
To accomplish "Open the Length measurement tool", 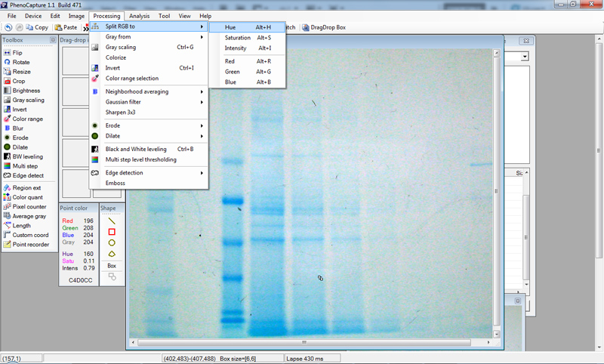I will (x=21, y=225).
